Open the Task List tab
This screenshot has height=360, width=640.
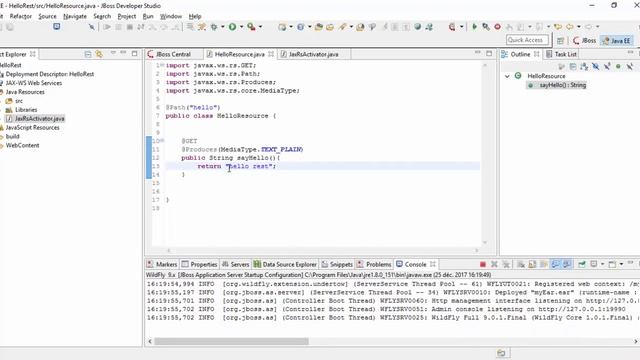click(x=562, y=54)
